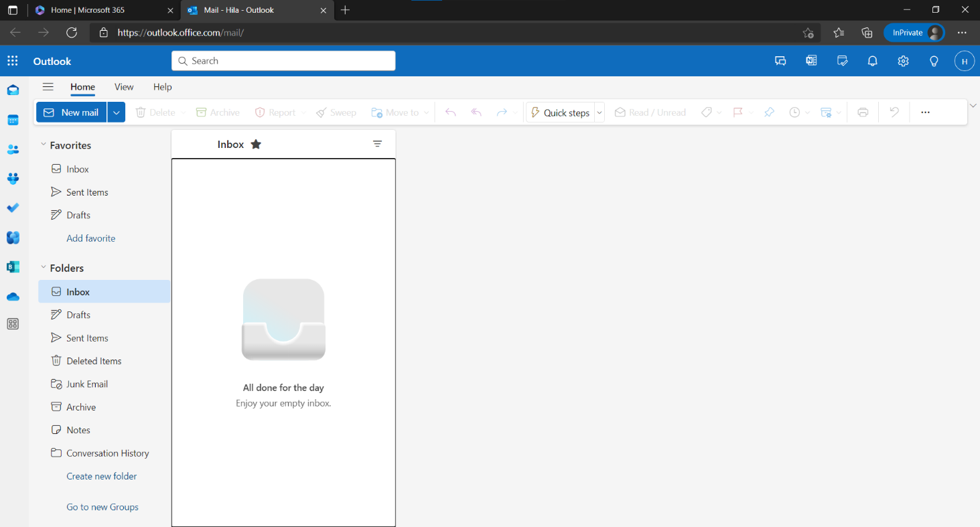Screen dimensions: 980x527
Task: Expand the New mail dropdown arrow
Action: 117,112
